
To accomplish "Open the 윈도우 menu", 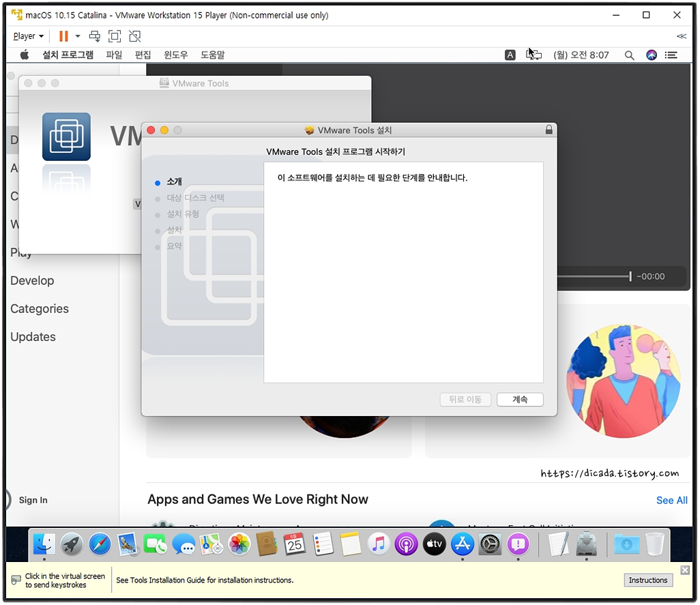I will coord(176,55).
